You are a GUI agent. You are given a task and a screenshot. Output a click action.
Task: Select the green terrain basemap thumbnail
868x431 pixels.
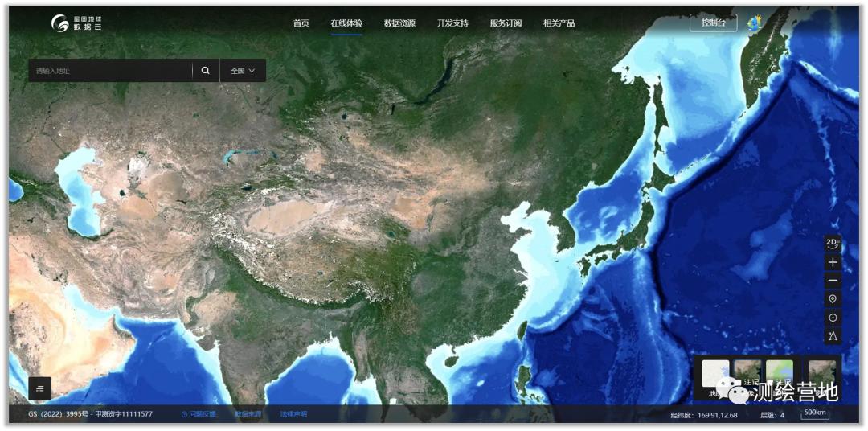click(780, 374)
